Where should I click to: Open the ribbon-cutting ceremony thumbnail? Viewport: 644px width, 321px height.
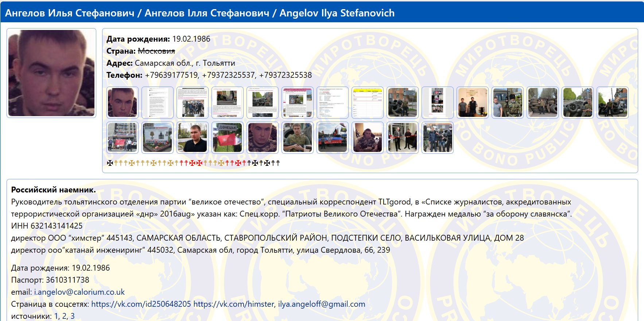coord(403,138)
